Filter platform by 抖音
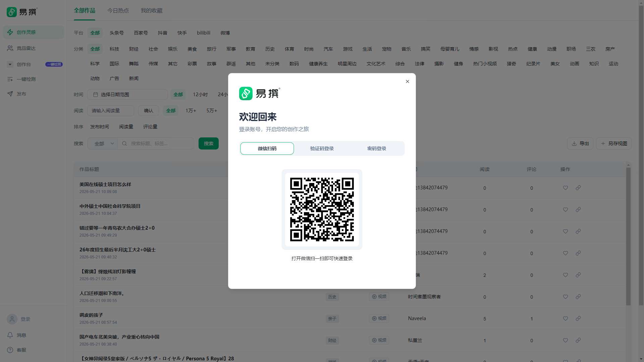Viewport: 644px width, 362px height. click(162, 33)
